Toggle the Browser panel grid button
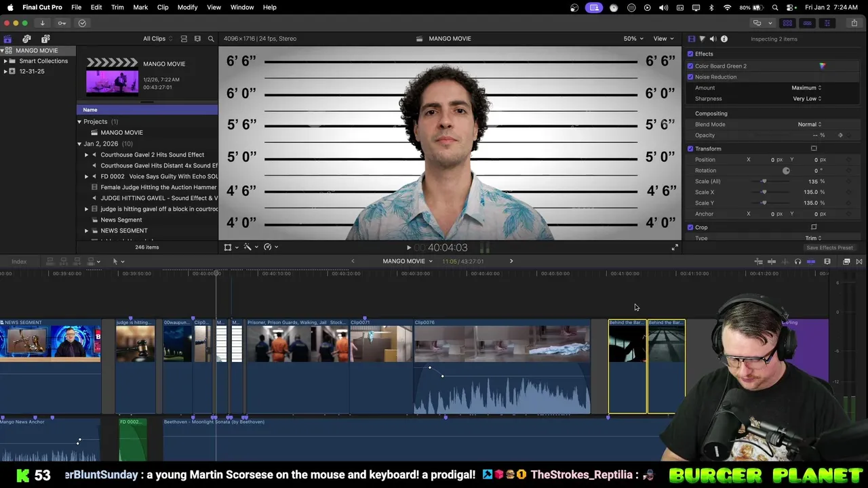 click(x=788, y=23)
